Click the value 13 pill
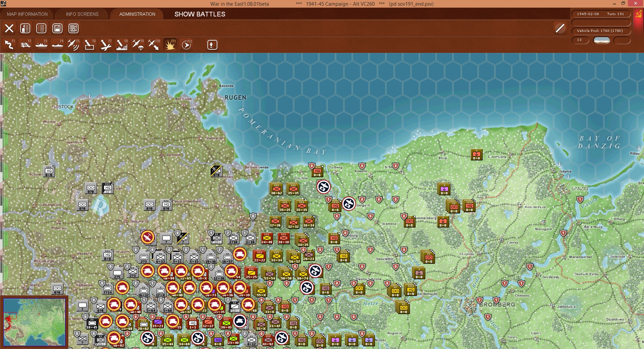Image resolution: width=644 pixels, height=349 pixels. tap(580, 40)
